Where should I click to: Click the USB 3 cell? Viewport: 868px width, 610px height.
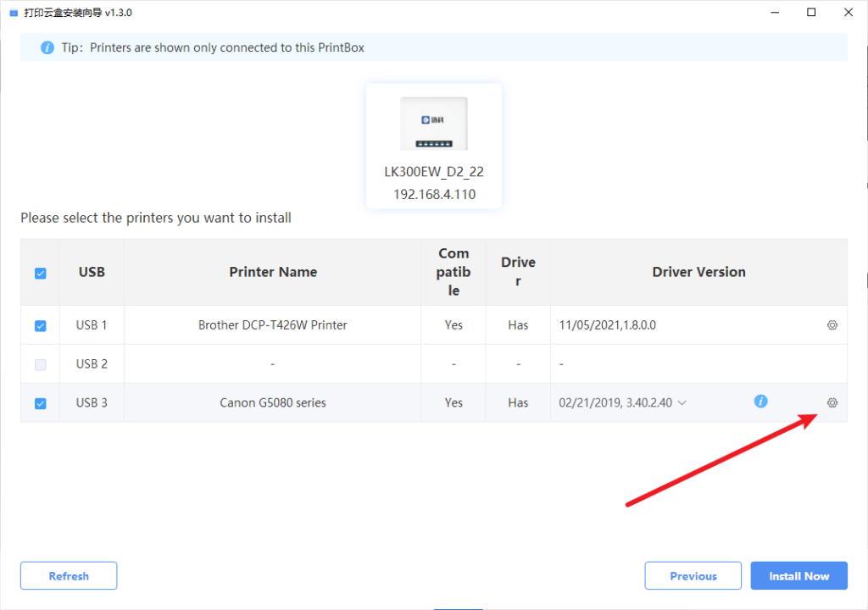92,402
